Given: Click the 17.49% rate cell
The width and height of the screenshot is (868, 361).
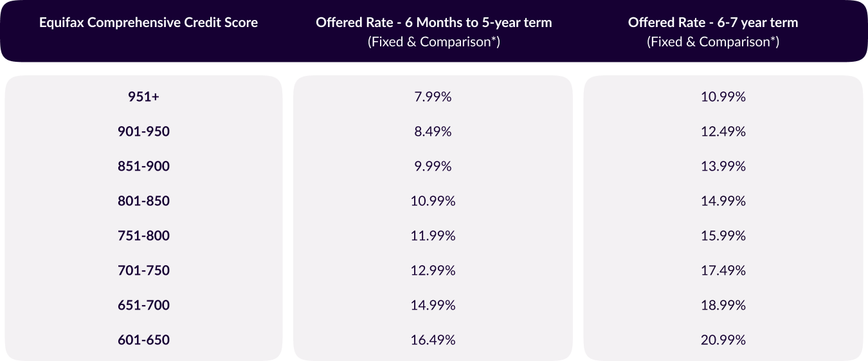Looking at the screenshot, I should 723,271.
